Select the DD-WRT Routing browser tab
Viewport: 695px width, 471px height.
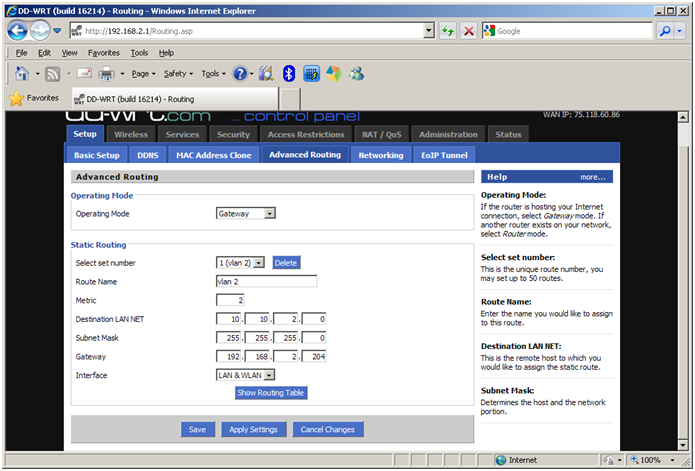coord(175,99)
